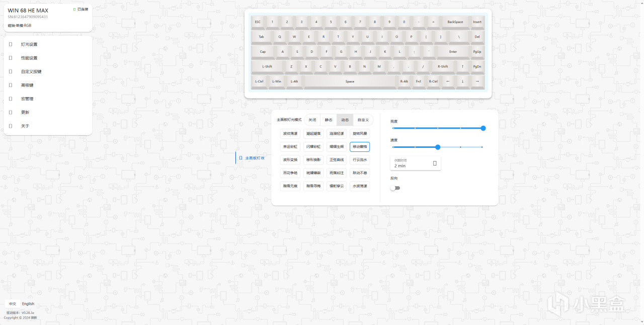Screen dimensions: 644x325
Task: Open 高级键 advanced keys section
Action: coord(48,85)
